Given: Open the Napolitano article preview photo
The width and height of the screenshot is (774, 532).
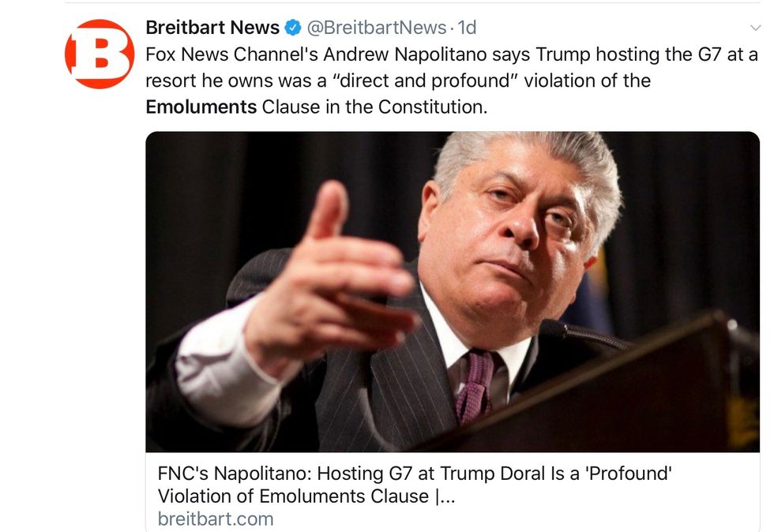Looking at the screenshot, I should 453,291.
